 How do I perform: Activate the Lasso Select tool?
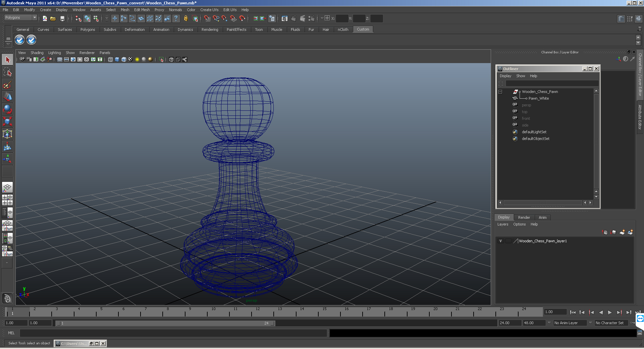(7, 72)
